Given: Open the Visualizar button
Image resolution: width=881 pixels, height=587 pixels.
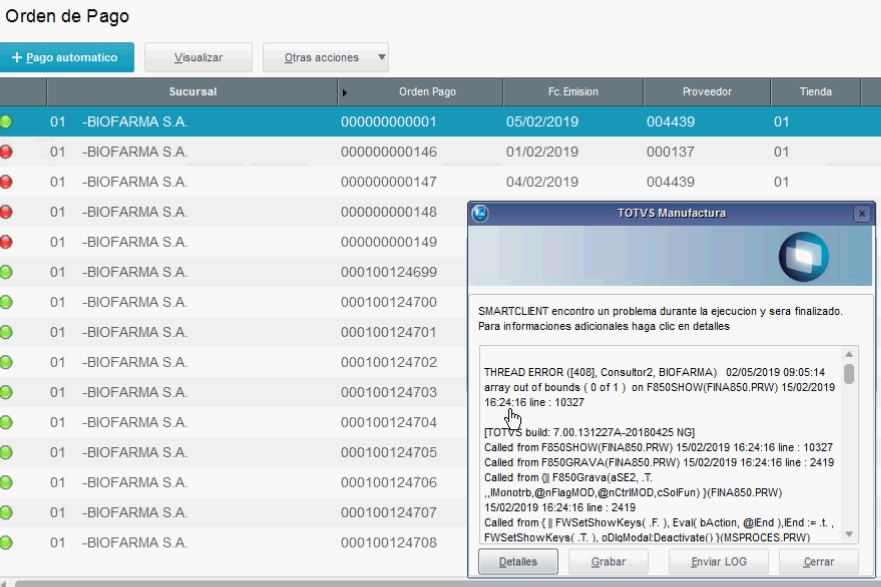Looking at the screenshot, I should pyautogui.click(x=198, y=57).
